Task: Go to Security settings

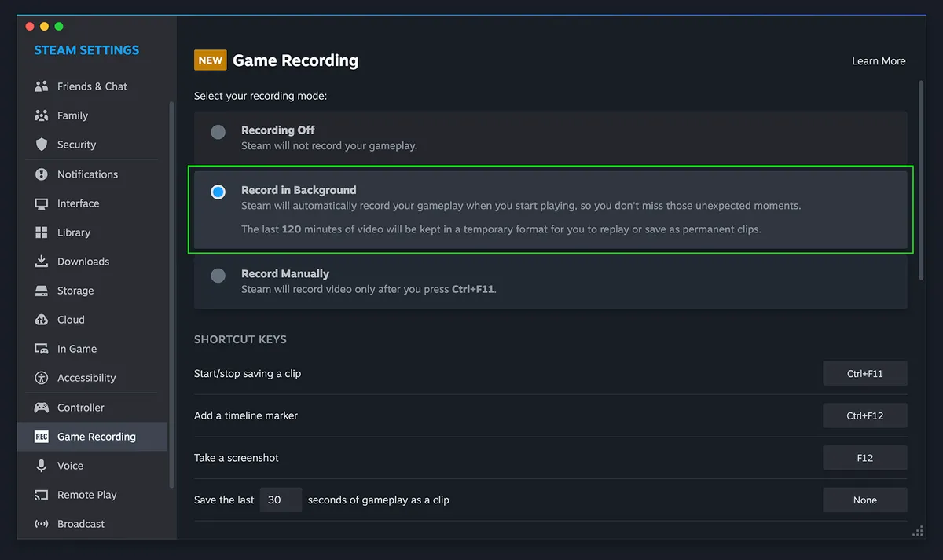Action: [91, 145]
